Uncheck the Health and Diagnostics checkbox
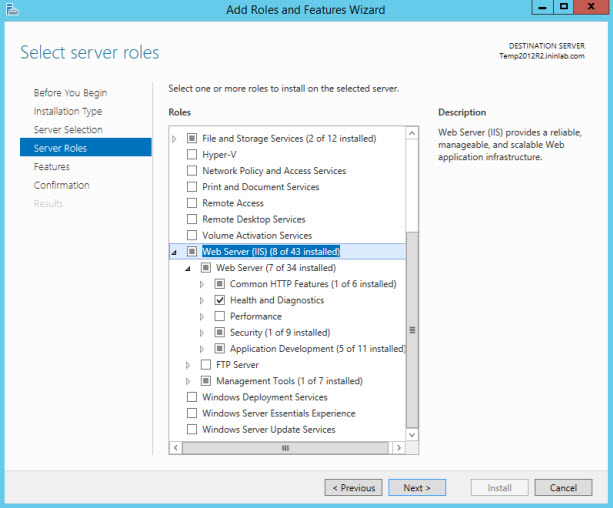The image size is (613, 508). [220, 300]
